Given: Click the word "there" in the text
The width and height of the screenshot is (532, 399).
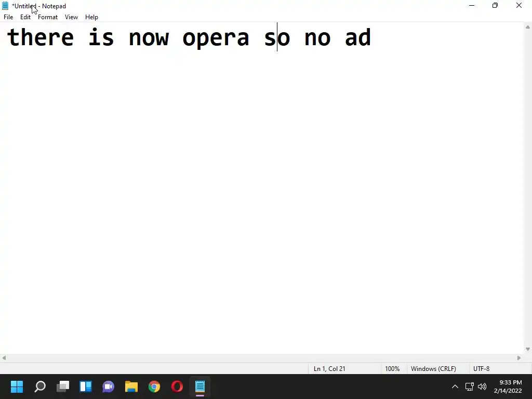Looking at the screenshot, I should [x=41, y=37].
